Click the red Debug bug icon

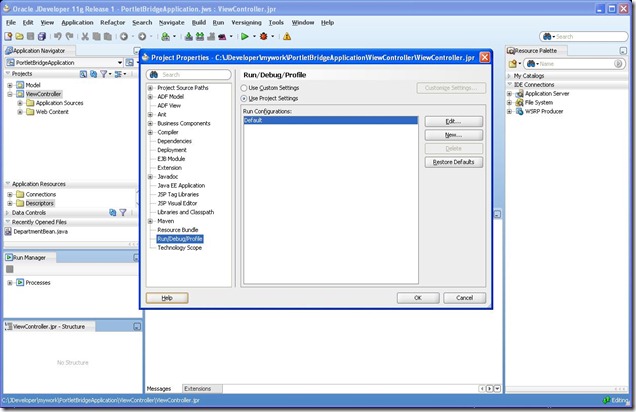coord(264,36)
